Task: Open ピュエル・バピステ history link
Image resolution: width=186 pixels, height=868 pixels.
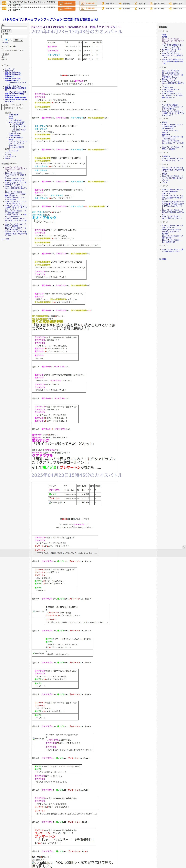Action: [169, 51]
